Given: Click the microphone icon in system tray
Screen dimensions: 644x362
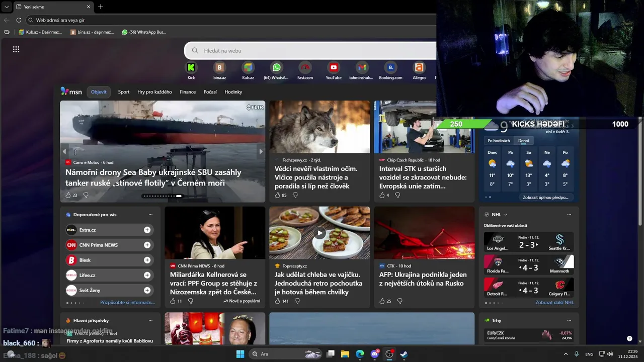Looking at the screenshot, I should click(x=577, y=354).
